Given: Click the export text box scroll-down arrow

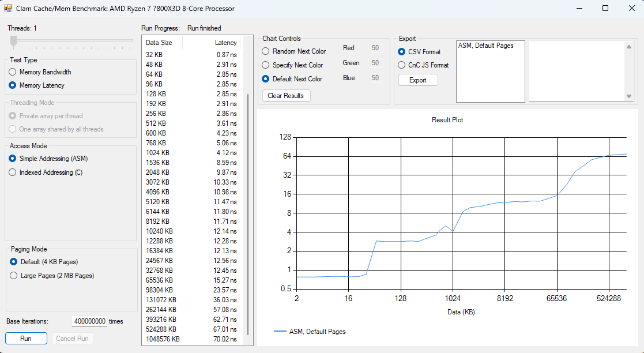Looking at the screenshot, I should [629, 96].
